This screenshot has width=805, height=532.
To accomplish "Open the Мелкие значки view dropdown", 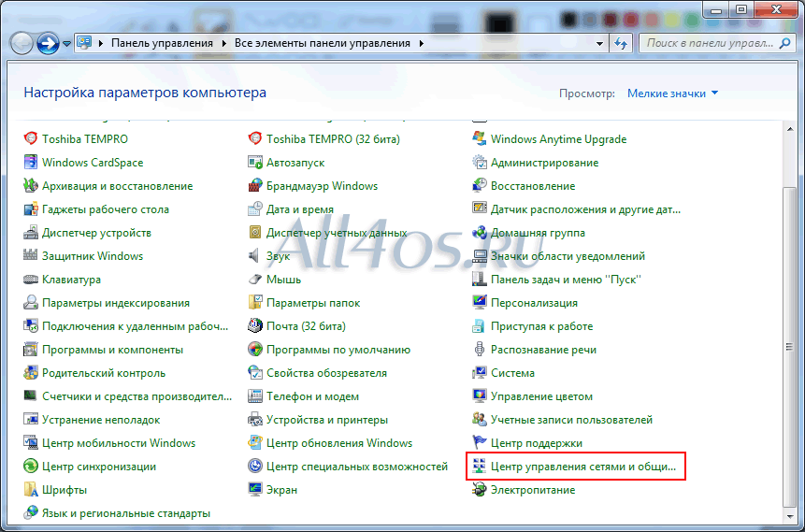I will pos(672,93).
